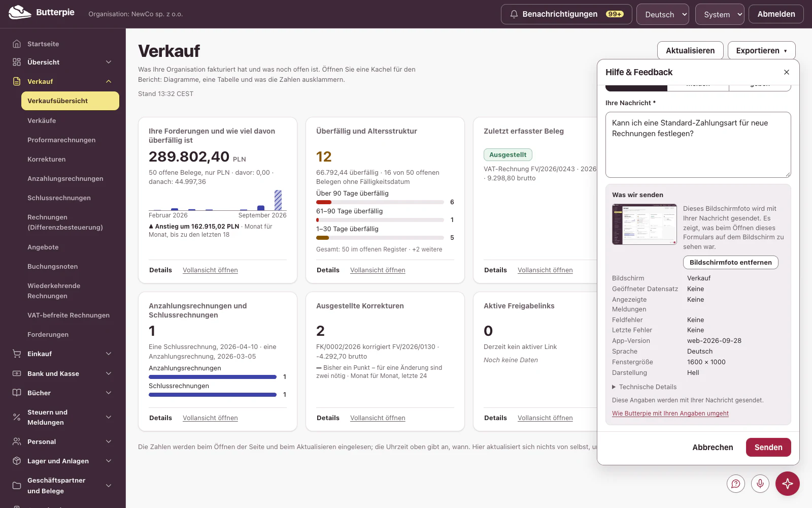
Task: Open the System theme dropdown
Action: tap(720, 14)
